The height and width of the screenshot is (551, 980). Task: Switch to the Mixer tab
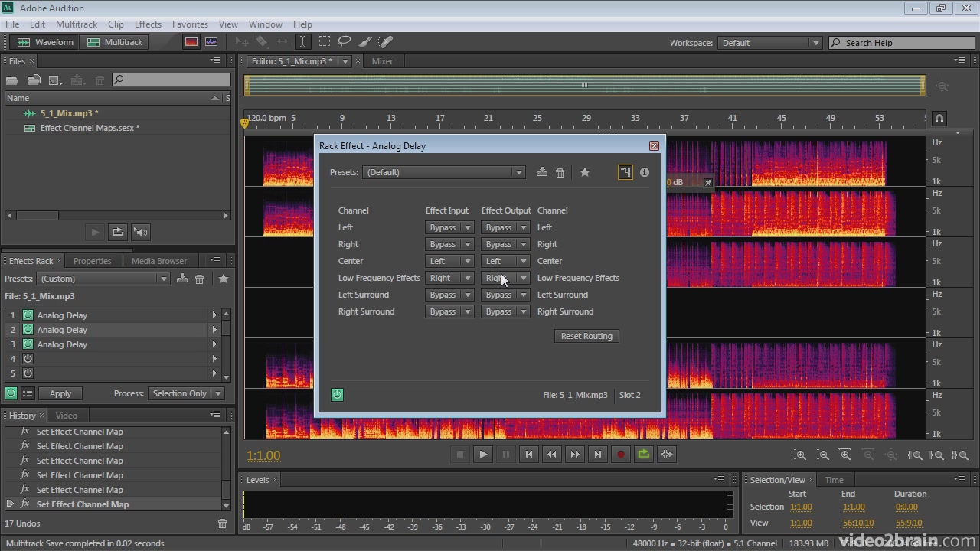[x=382, y=61]
